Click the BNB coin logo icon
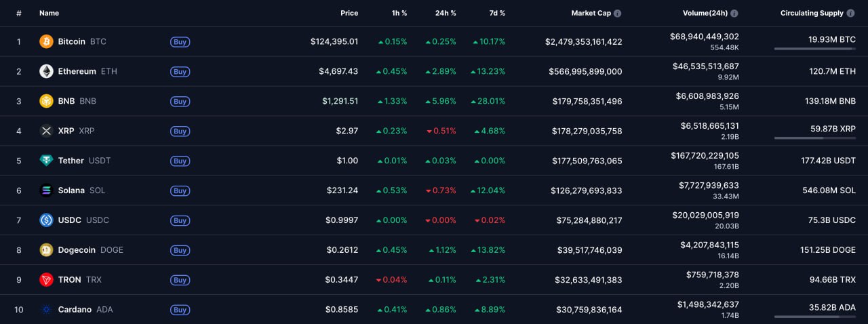 click(x=46, y=101)
